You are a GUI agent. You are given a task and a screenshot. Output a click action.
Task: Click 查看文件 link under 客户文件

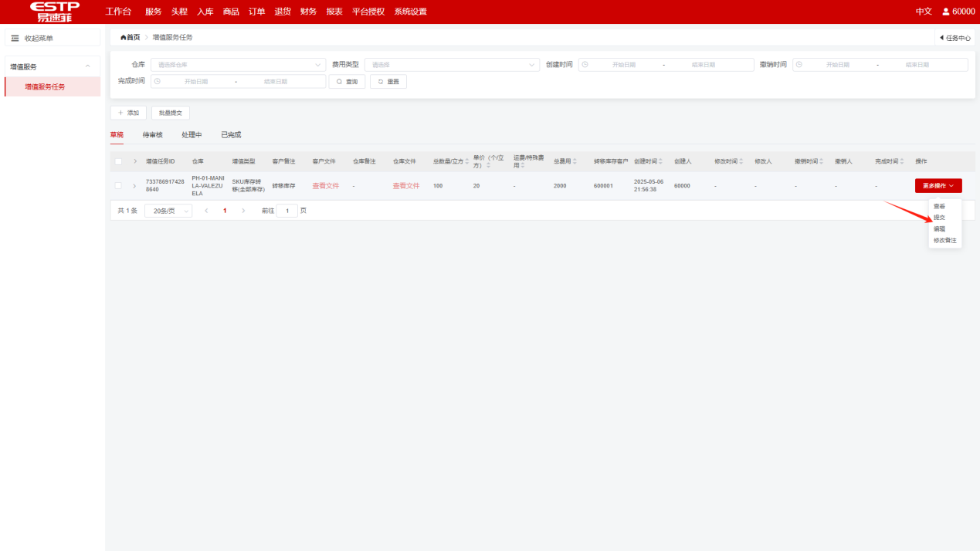pyautogui.click(x=325, y=186)
